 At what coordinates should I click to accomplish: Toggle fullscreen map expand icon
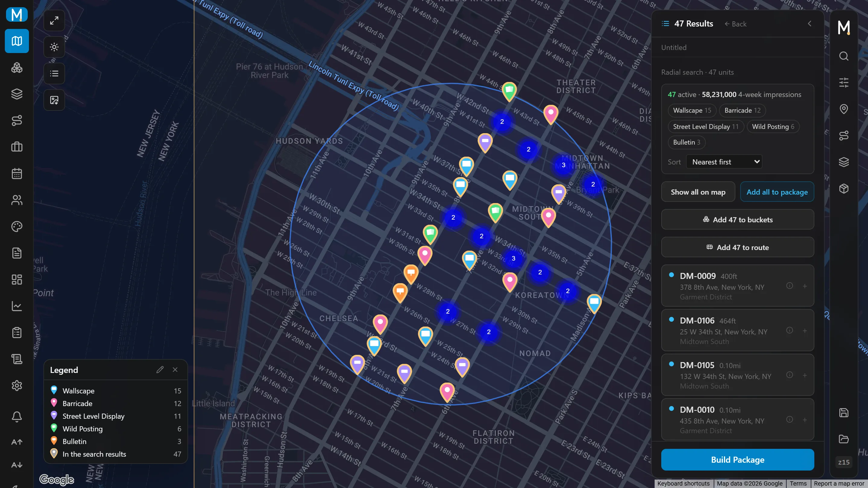(54, 20)
